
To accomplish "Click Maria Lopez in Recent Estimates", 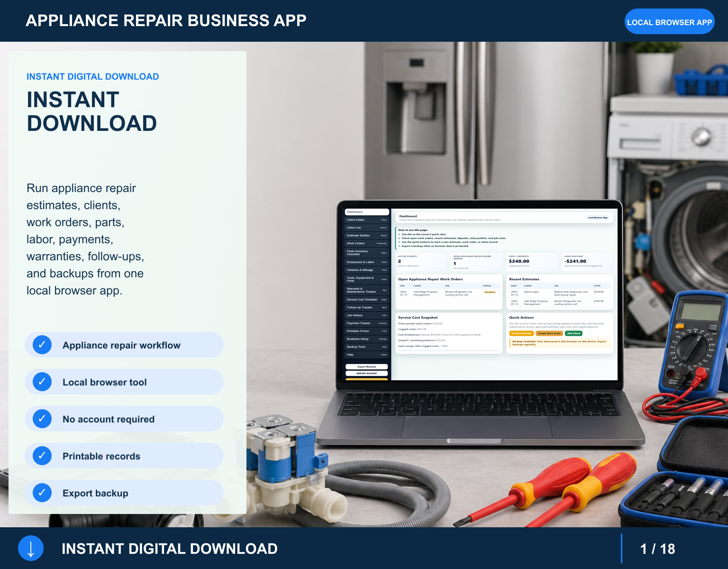I will 531,292.
